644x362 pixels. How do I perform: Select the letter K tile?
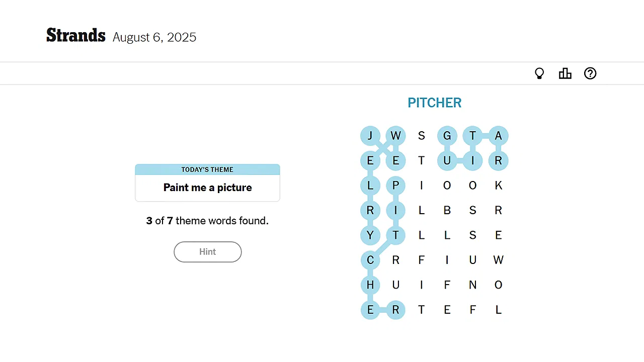[x=498, y=186]
